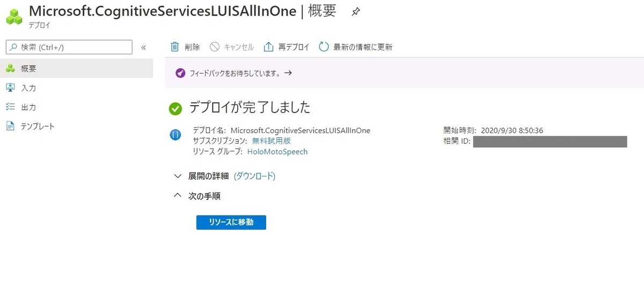Screen dimensions: 644x296
Task: Click the 相関 ID label
Action: pyautogui.click(x=457, y=141)
